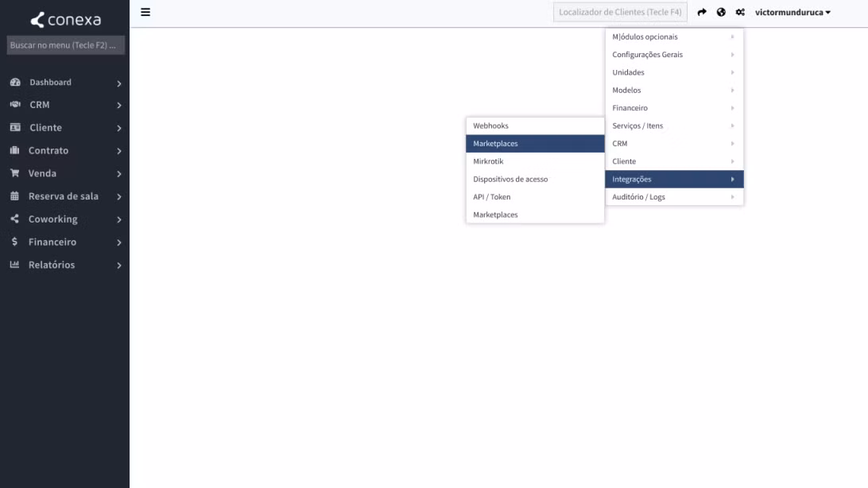Click the Reserva de sala calendar icon

(x=14, y=196)
